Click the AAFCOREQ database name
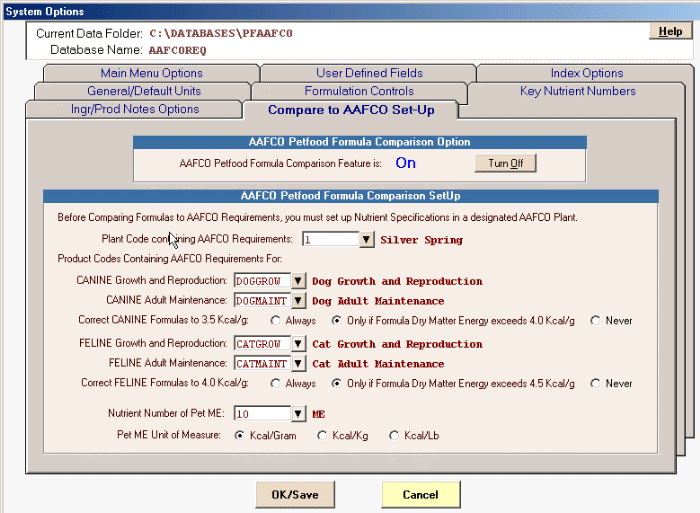Image resolution: width=700 pixels, height=513 pixels. [178, 50]
